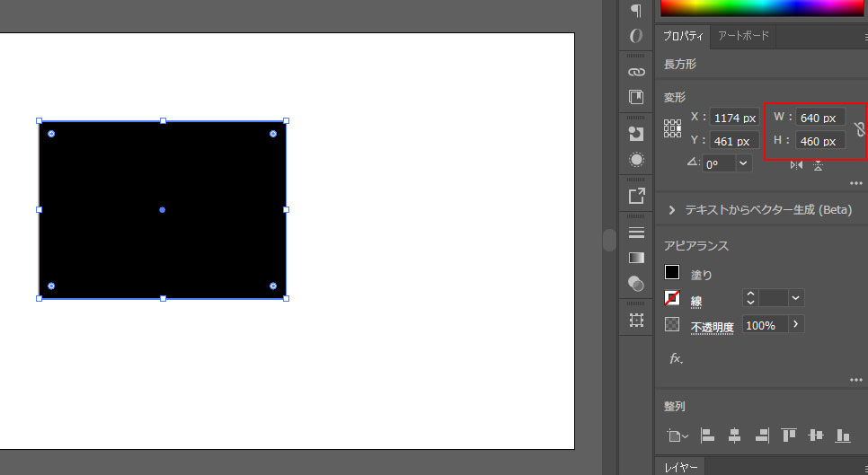
Task: Open the Asset Export panel icon
Action: tap(636, 196)
